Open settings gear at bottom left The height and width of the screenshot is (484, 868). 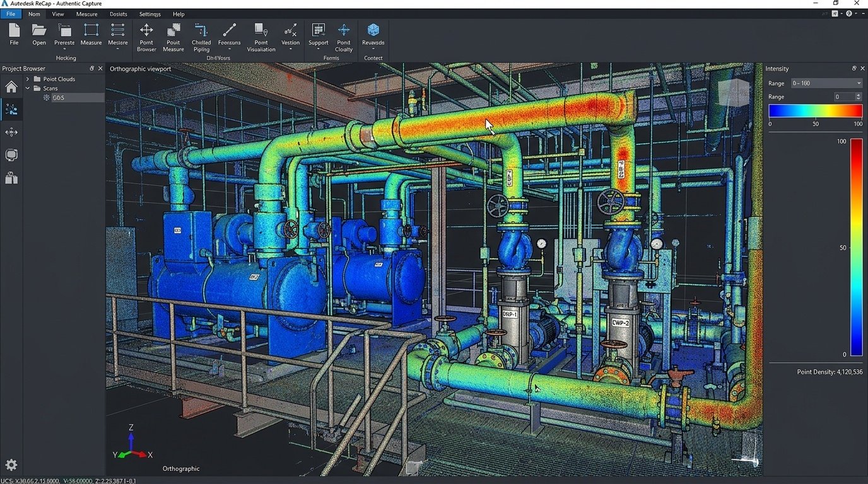click(11, 465)
